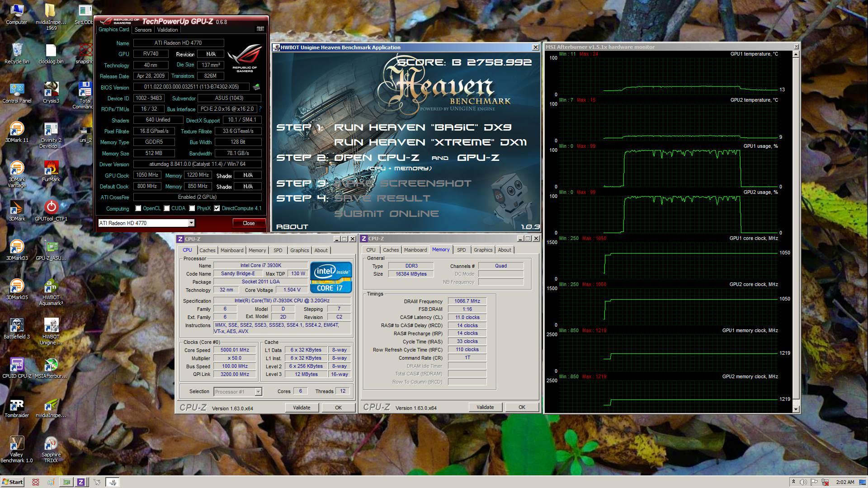Viewport: 868px width, 488px height.
Task: Click Take Screenshot step in Heaven app
Action: click(402, 183)
